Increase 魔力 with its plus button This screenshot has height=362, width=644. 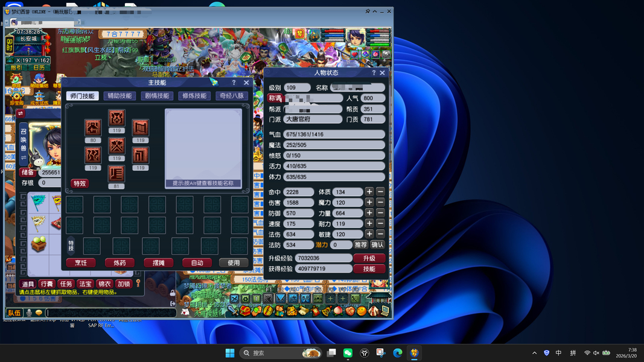(x=369, y=202)
